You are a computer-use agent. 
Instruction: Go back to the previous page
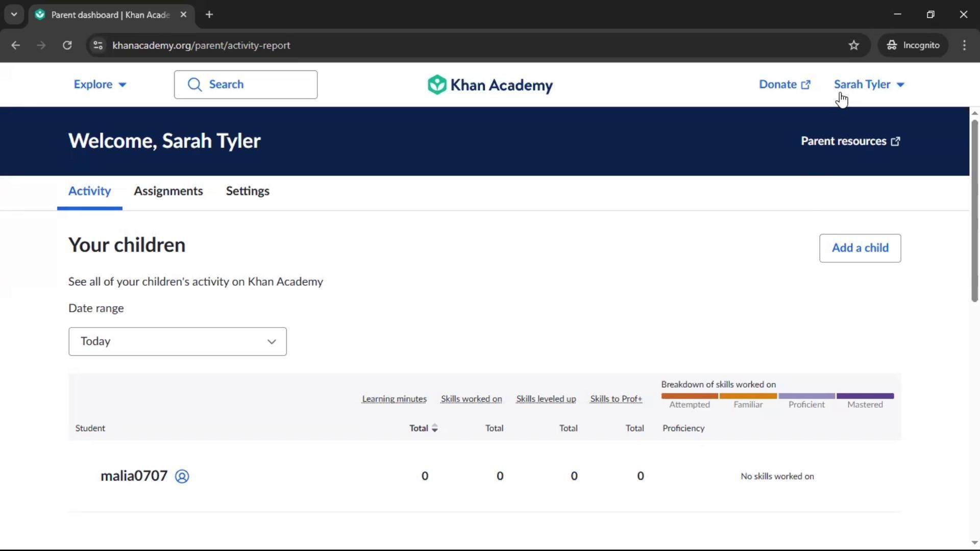pos(15,45)
